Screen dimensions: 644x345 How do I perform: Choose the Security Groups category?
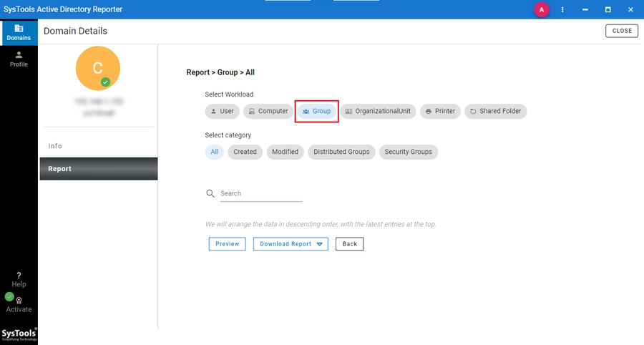[409, 152]
